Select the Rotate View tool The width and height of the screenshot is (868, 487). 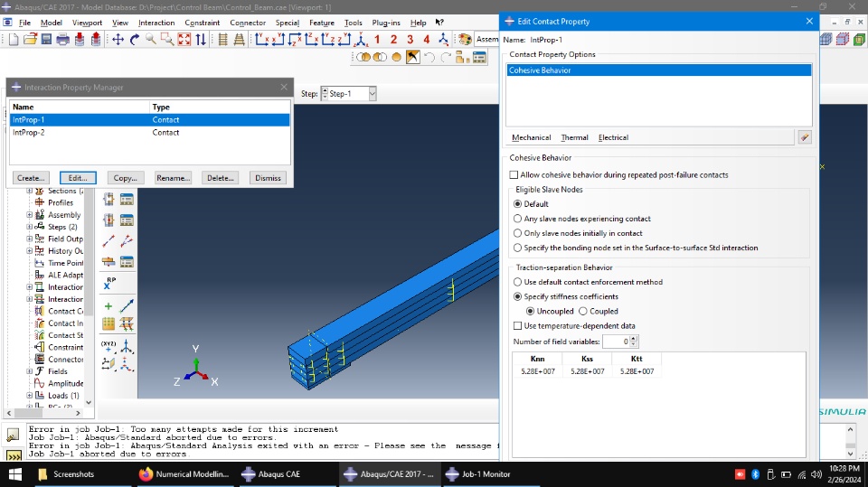[x=135, y=39]
